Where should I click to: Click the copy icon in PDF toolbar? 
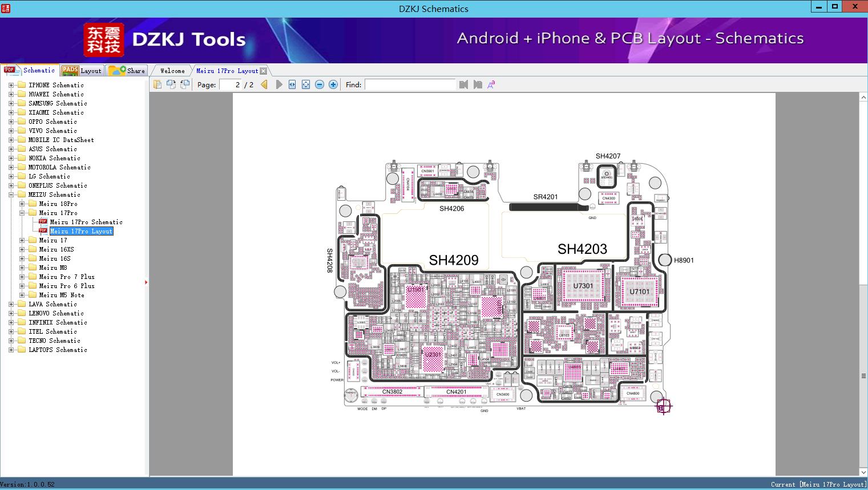158,84
